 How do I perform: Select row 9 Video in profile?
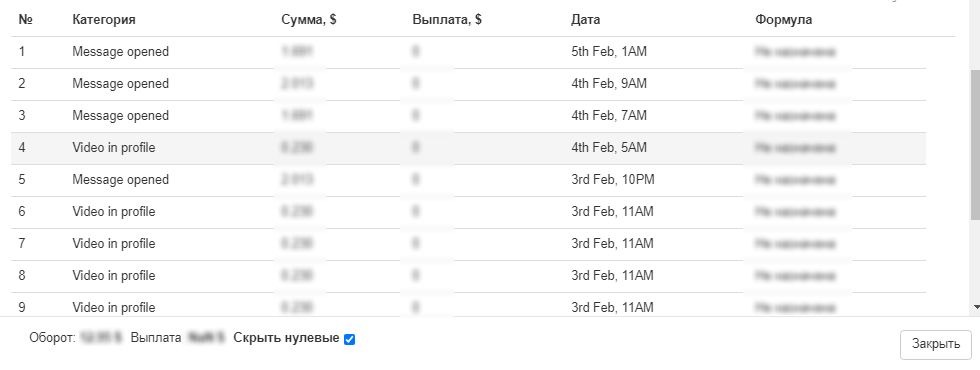tap(468, 306)
